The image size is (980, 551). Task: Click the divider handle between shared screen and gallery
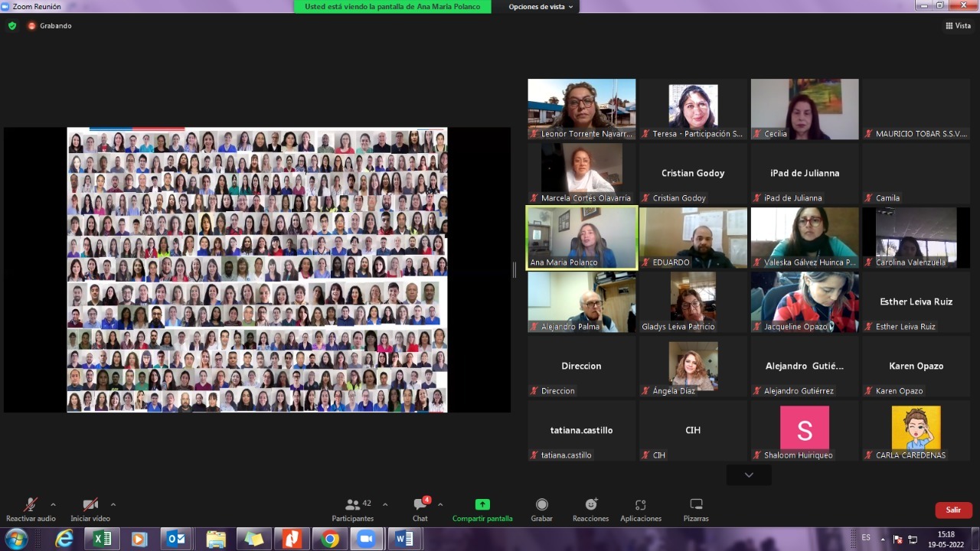tap(514, 269)
